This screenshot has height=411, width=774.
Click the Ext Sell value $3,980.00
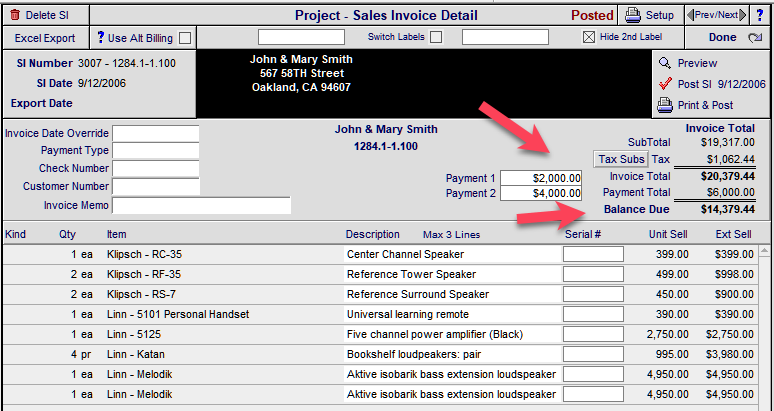[730, 354]
